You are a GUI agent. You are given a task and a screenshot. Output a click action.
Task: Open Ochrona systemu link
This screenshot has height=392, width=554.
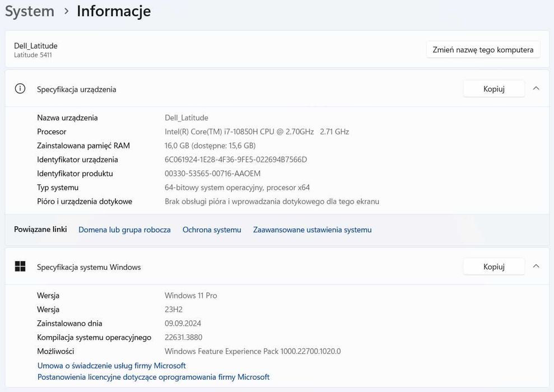tap(212, 230)
